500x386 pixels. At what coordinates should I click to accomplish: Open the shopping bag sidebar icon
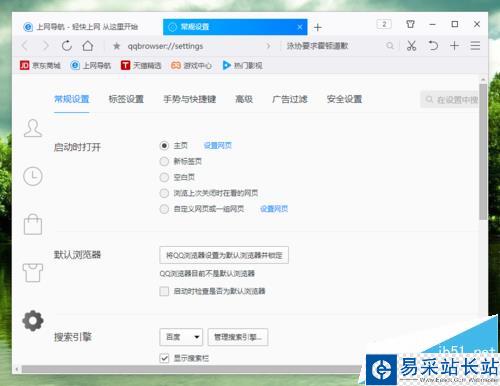pyautogui.click(x=33, y=224)
